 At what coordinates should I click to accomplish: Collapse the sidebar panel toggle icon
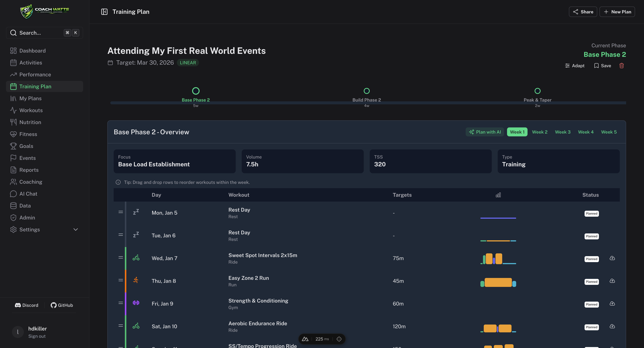[104, 12]
